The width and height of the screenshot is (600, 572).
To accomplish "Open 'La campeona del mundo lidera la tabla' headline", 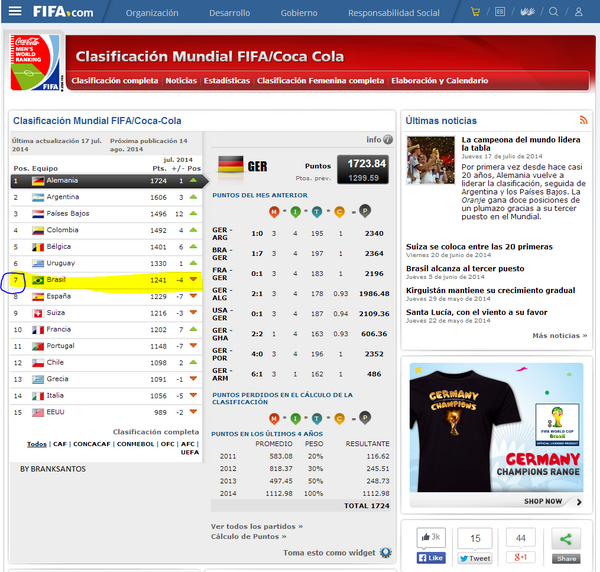I will tap(521, 144).
